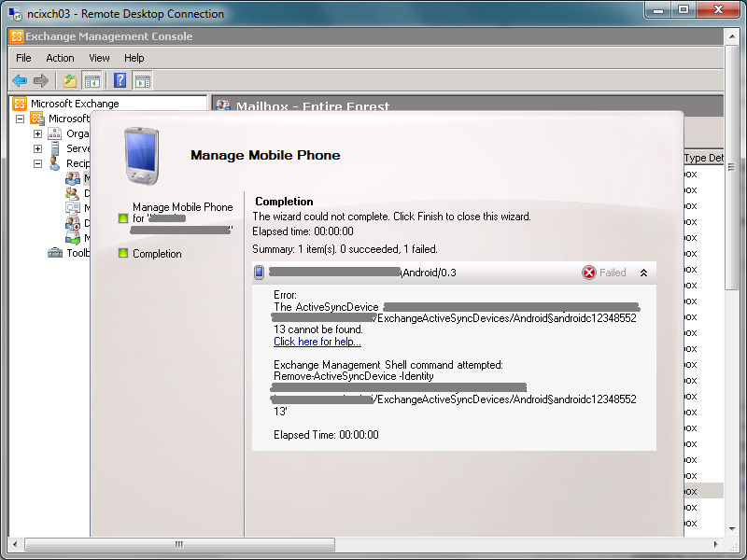Screen dimensions: 747x560
Task: Click the Manage Mobile Phone step green indicator
Action: pos(123,218)
